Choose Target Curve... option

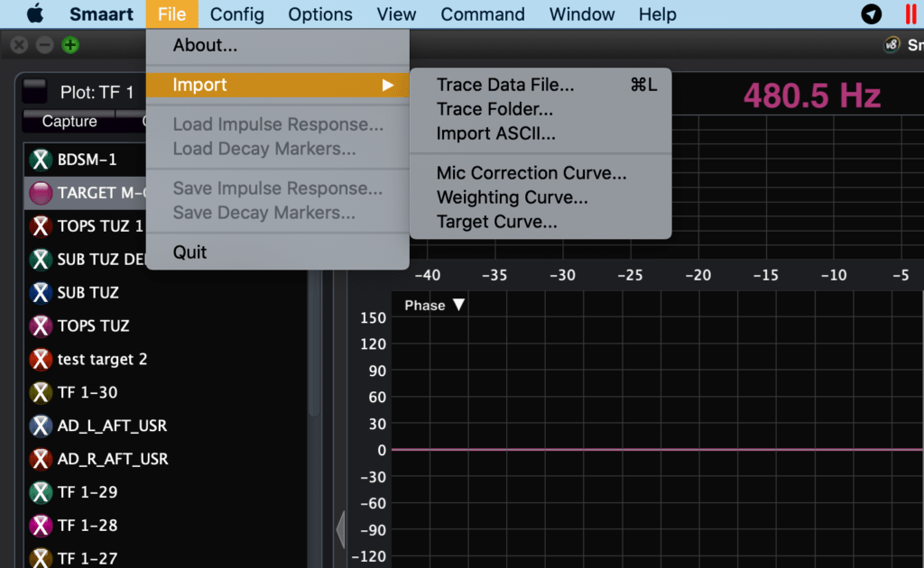(x=541, y=222)
